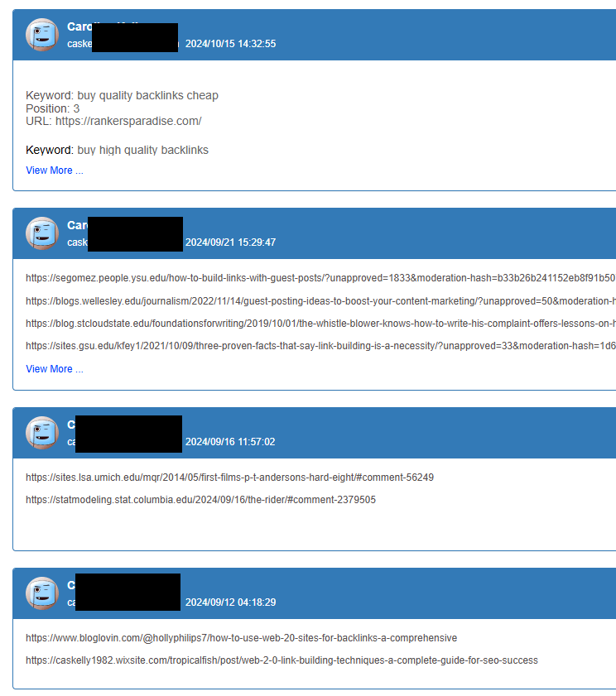
Task: Click the sites.lsa.umich.edu comment URL
Action: point(229,478)
